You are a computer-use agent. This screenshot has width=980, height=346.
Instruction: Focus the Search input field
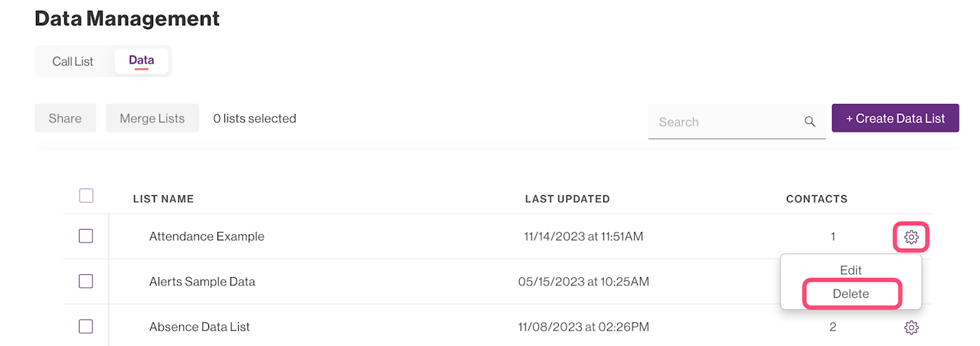[x=724, y=122]
